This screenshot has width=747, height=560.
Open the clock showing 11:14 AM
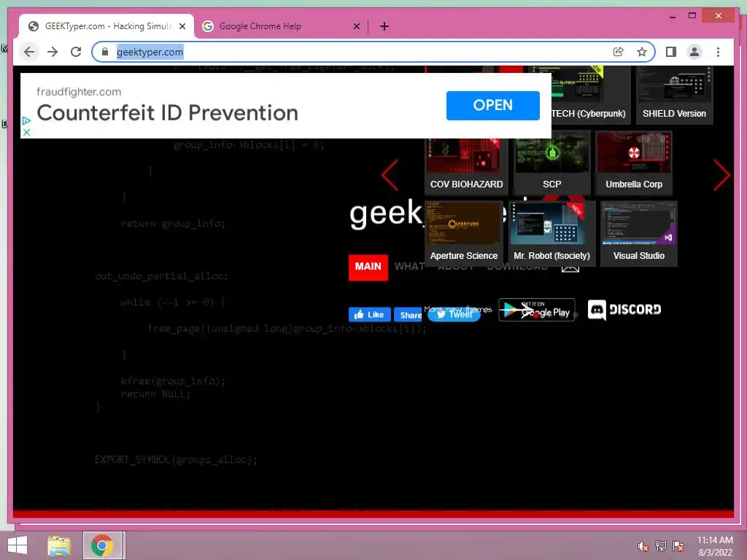(715, 546)
